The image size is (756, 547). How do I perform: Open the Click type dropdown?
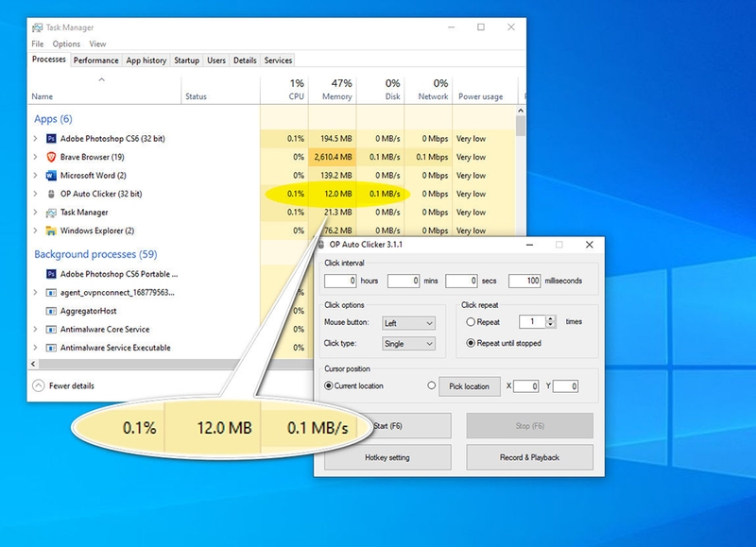pyautogui.click(x=408, y=344)
